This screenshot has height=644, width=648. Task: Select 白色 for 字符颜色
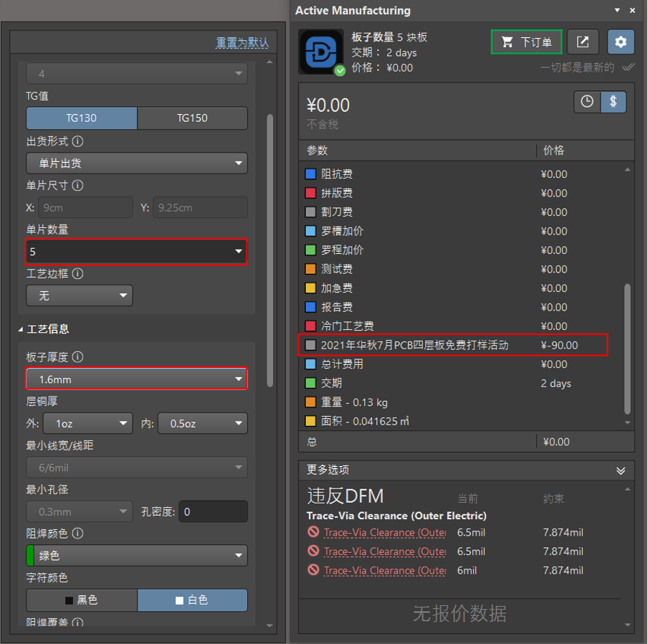[193, 600]
